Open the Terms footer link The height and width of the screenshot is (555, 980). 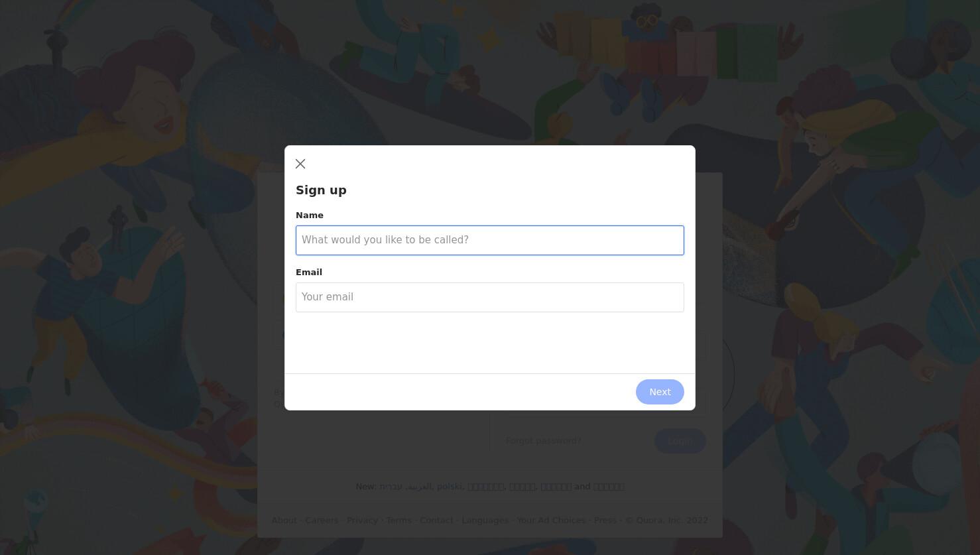398,521
